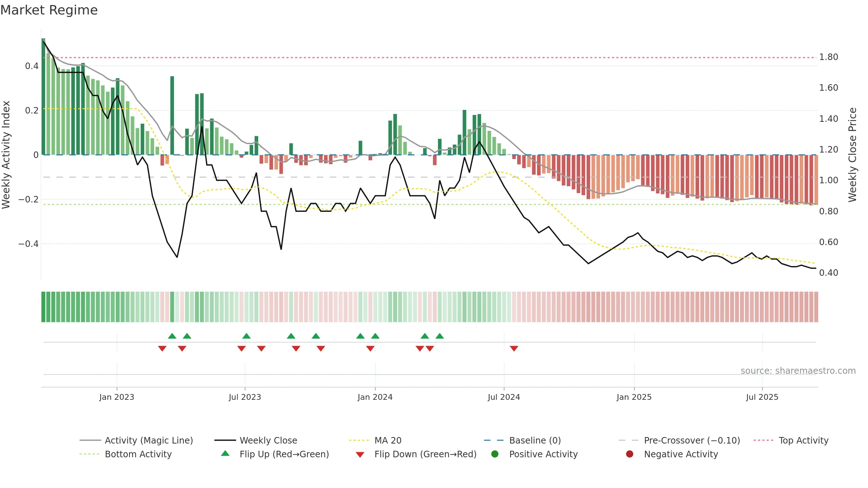Viewport: 868px width, 488px height.
Task: Toggle the MA 20 legend entry
Action: pyautogui.click(x=375, y=440)
